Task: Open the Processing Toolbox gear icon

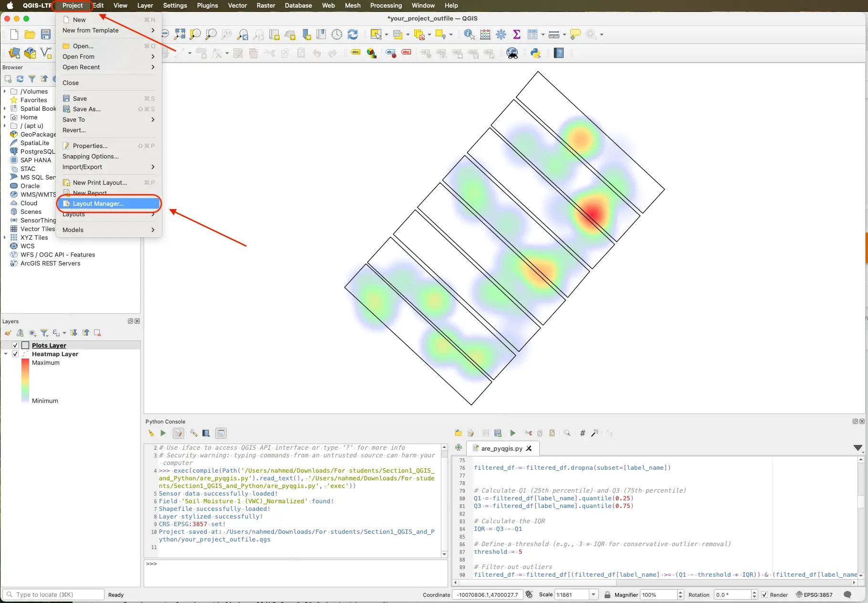Action: pyautogui.click(x=501, y=34)
